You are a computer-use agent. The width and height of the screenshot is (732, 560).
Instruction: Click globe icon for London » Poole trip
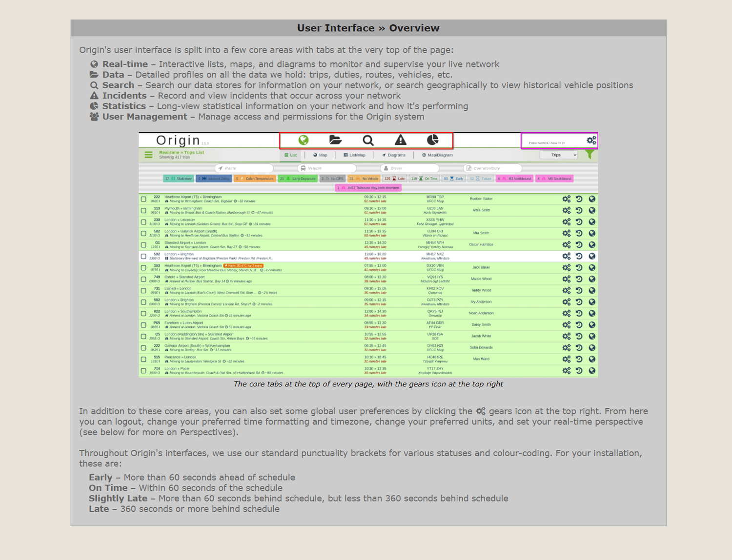592,371
